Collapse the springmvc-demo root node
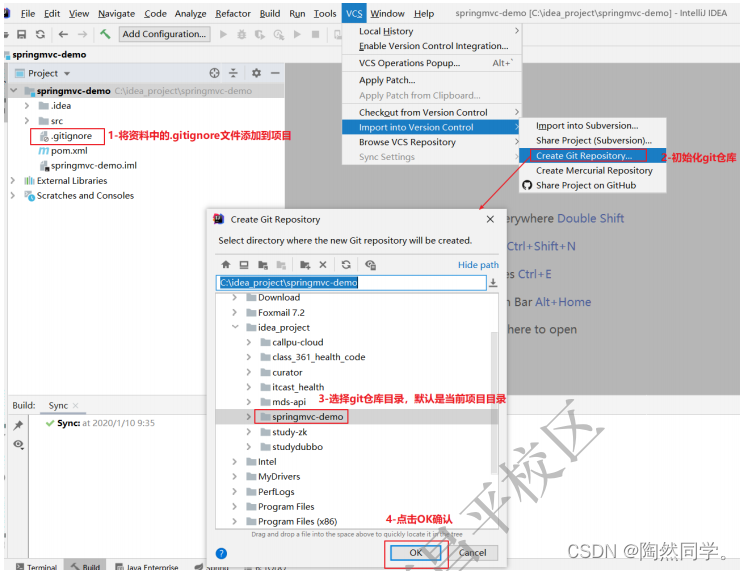741x571 pixels. tap(14, 90)
